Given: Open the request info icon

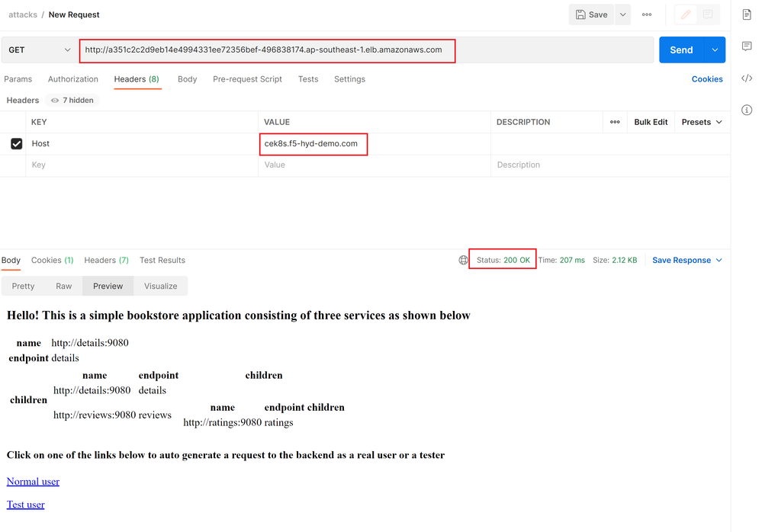Looking at the screenshot, I should [747, 111].
